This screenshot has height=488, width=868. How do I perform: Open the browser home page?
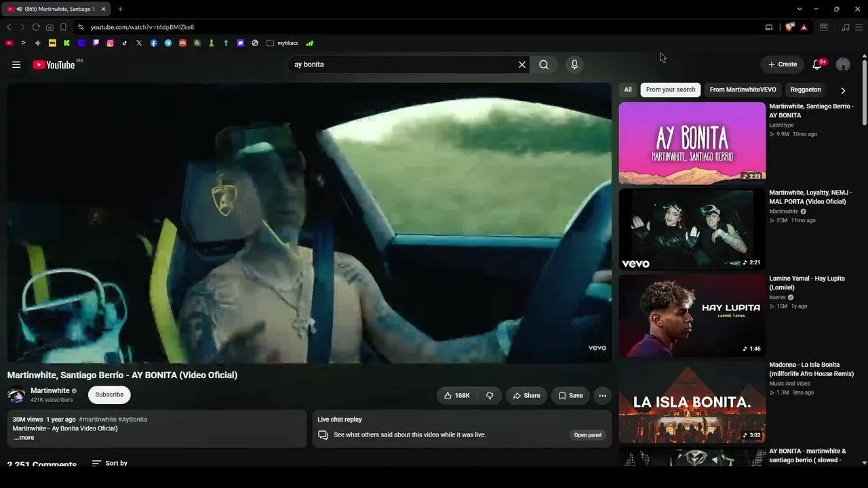[50, 27]
